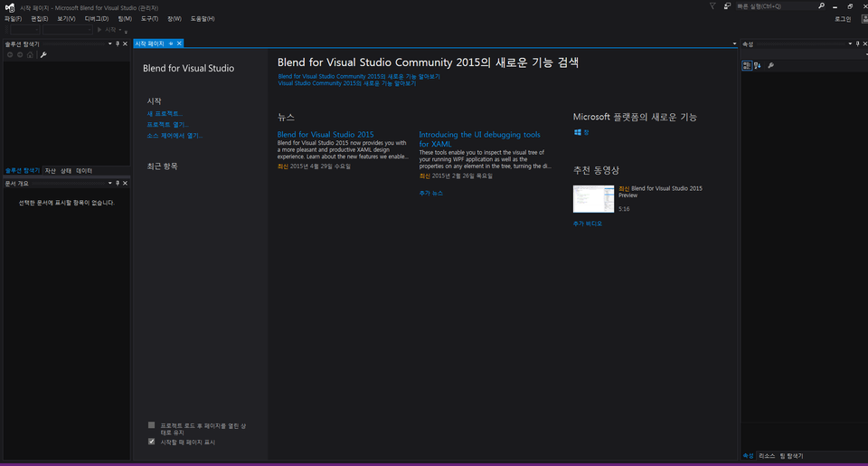
Task: Click the wrench icon in 속성 panel
Action: pos(770,65)
